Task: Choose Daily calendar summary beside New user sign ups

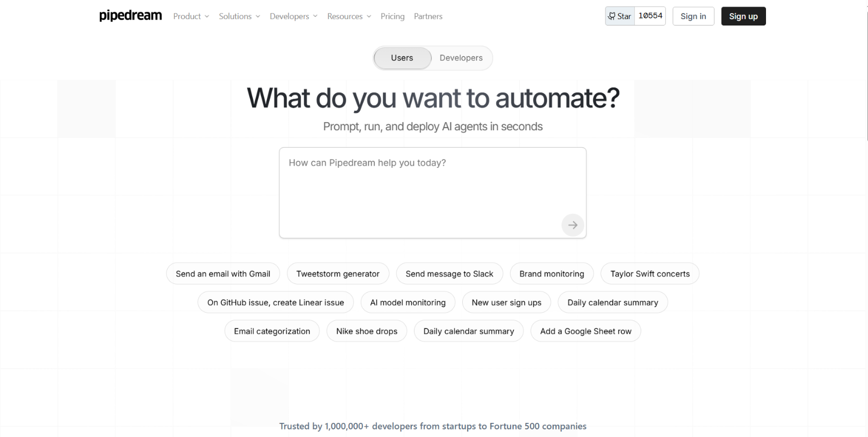Action: click(x=612, y=302)
